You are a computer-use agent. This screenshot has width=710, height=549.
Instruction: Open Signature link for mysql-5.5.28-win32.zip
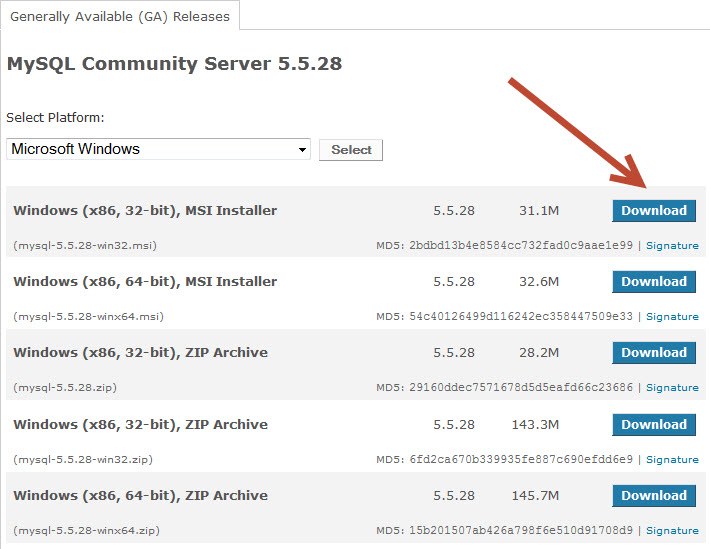[672, 459]
